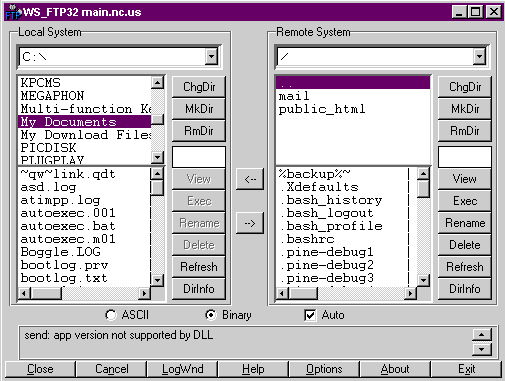
Task: Open the local C:\ path dropdown
Action: [x=211, y=57]
